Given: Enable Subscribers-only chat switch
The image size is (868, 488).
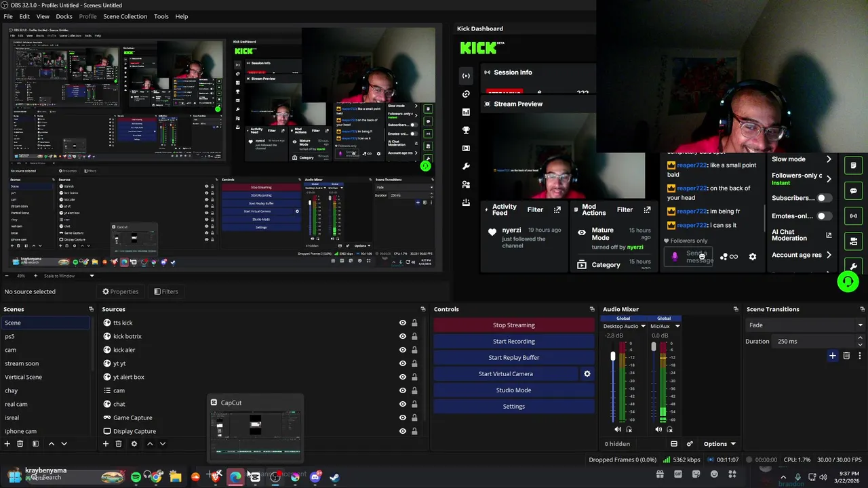Looking at the screenshot, I should [x=824, y=198].
